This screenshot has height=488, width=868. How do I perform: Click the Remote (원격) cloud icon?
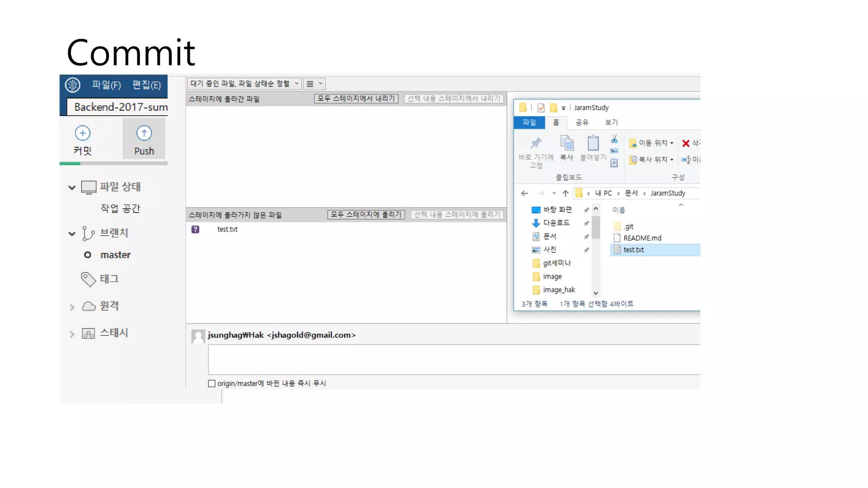(88, 306)
